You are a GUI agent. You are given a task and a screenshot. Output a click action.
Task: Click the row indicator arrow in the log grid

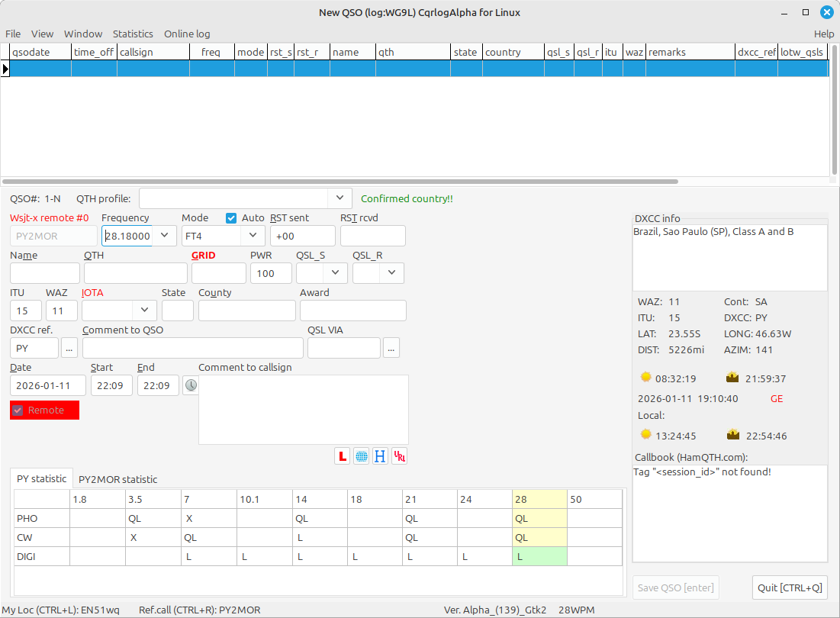tap(5, 69)
